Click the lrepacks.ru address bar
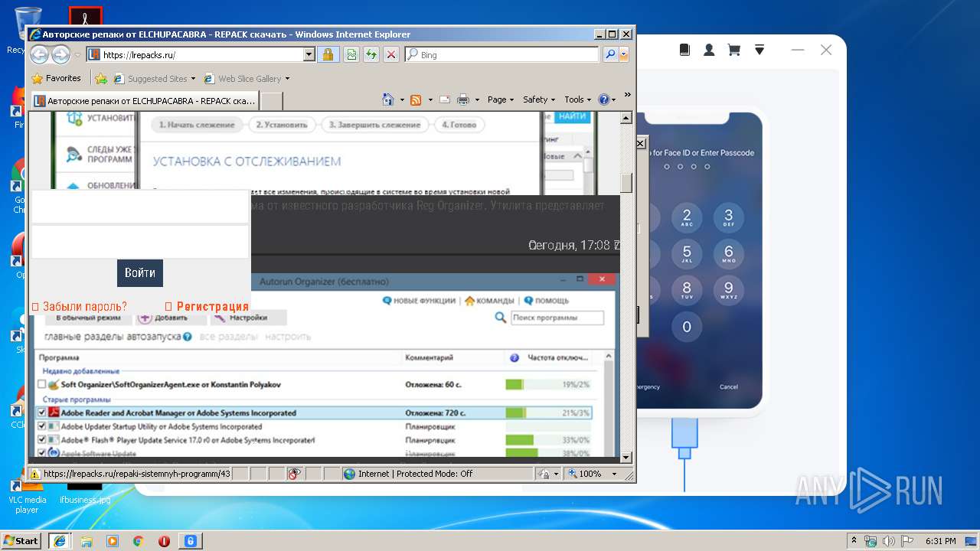The width and height of the screenshot is (980, 551). [201, 54]
